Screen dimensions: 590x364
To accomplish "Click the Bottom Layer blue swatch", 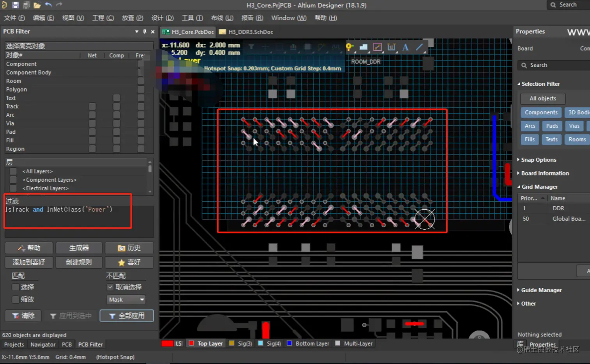I will click(290, 343).
